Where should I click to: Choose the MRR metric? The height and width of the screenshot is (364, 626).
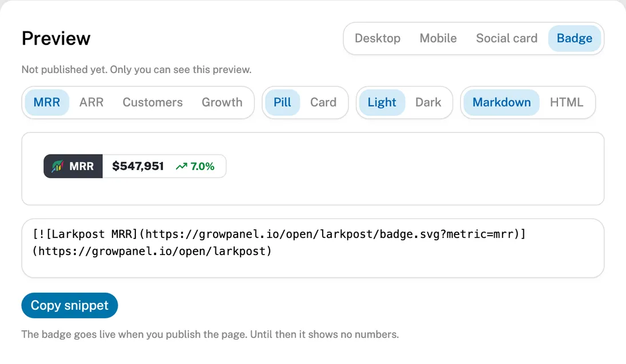tap(47, 103)
